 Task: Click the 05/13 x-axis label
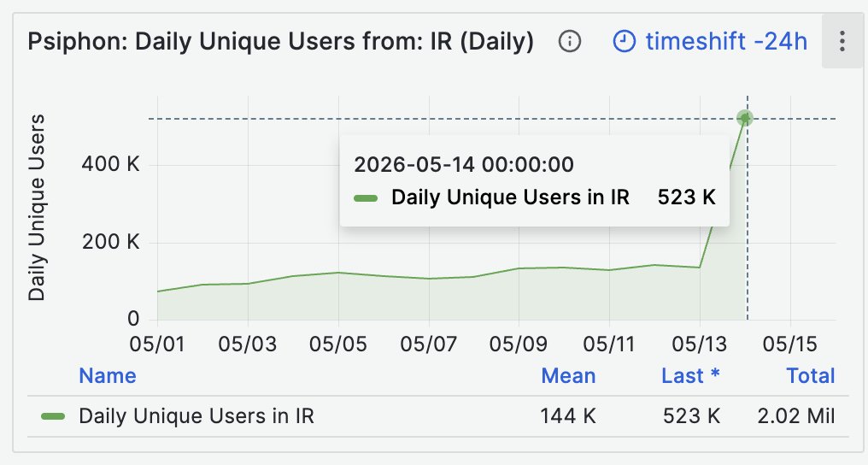click(x=699, y=344)
